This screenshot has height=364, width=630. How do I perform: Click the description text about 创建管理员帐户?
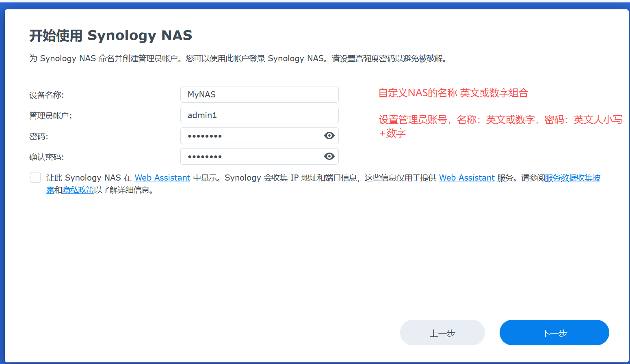click(238, 58)
